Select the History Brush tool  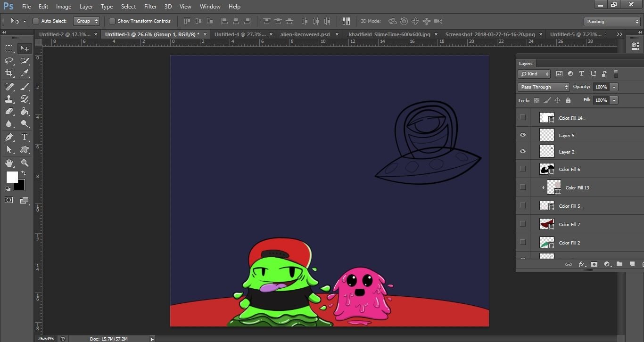coord(25,99)
